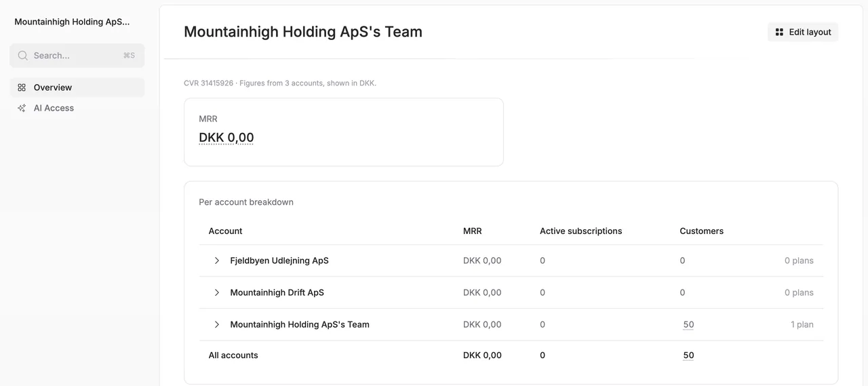Open the Mountainhigh Holding ApS workspace switcher
Image resolution: width=868 pixels, height=386 pixels.
point(72,22)
